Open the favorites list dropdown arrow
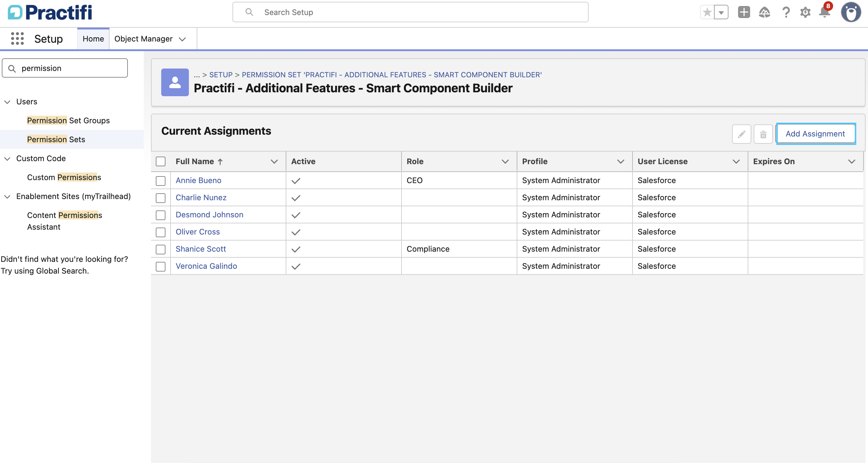This screenshot has height=463, width=868. pyautogui.click(x=721, y=12)
